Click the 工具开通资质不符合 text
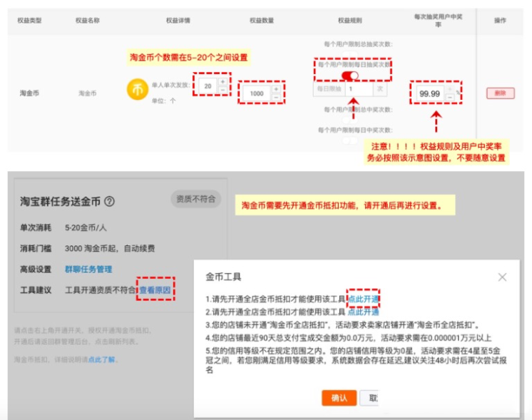The width and height of the screenshot is (532, 420). coord(100,290)
